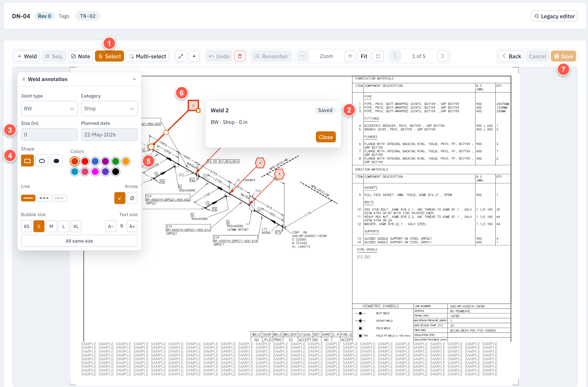The height and width of the screenshot is (387, 588).
Task: Open the Category dropdown
Action: click(x=109, y=109)
